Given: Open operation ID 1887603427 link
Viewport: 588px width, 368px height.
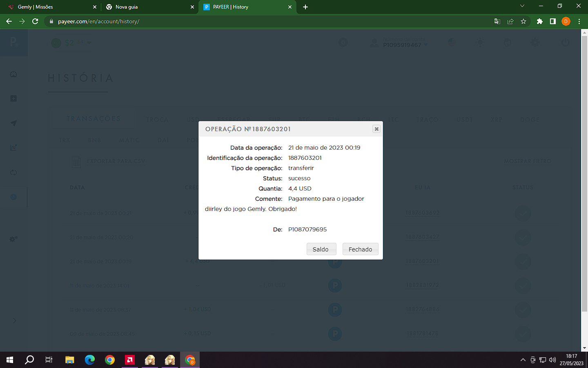Looking at the screenshot, I should point(423,237).
